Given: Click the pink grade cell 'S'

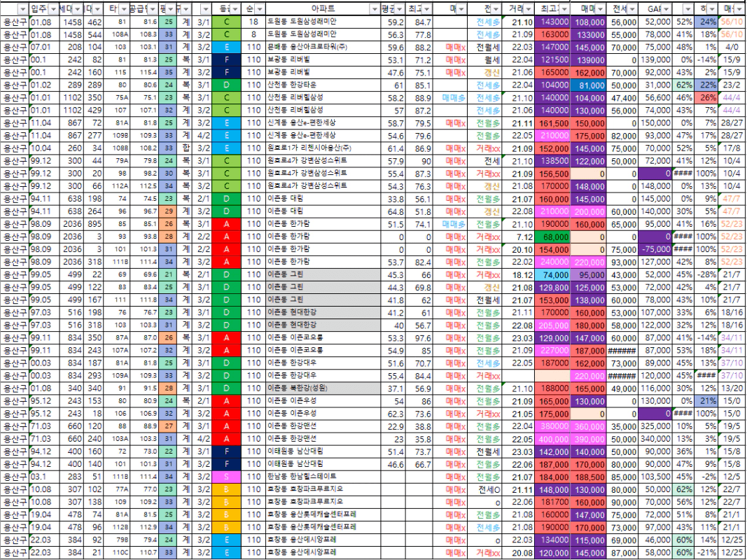Looking at the screenshot, I should tap(226, 477).
